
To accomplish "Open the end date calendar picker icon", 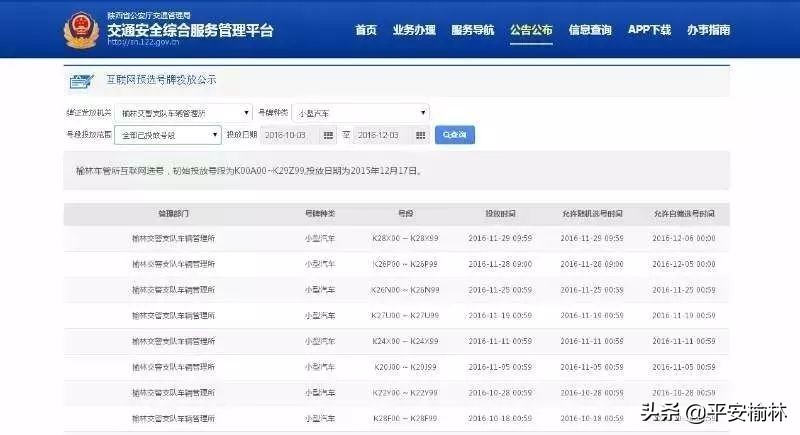I will [x=421, y=134].
